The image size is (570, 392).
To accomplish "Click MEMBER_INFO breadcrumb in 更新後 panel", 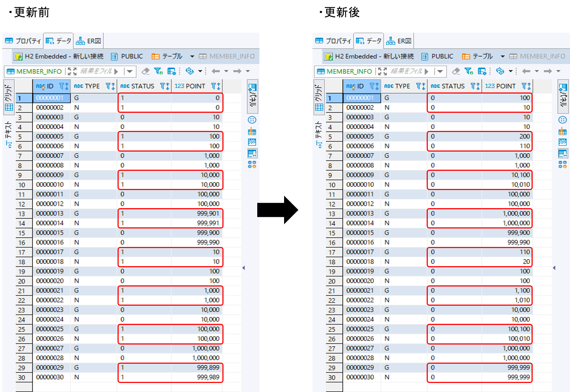I will (538, 57).
